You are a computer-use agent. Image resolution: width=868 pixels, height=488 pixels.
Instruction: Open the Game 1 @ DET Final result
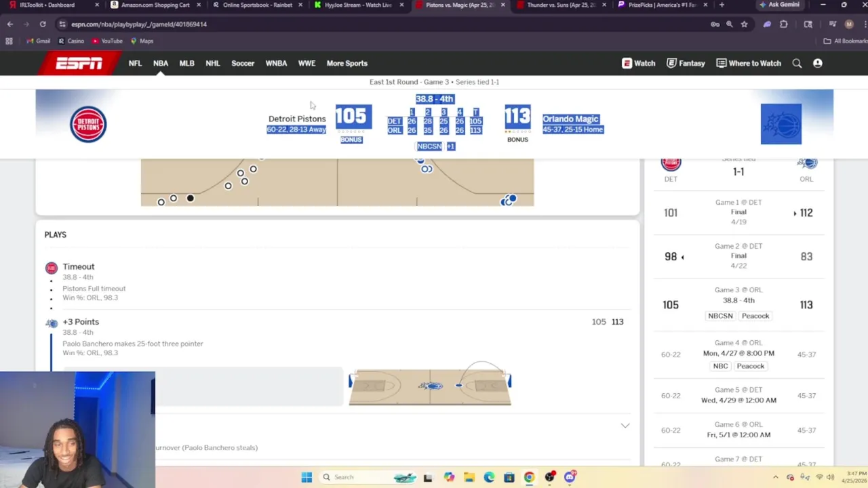click(x=738, y=212)
